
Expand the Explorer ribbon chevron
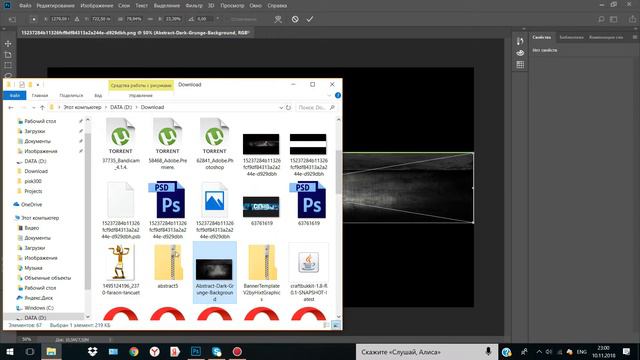329,95
